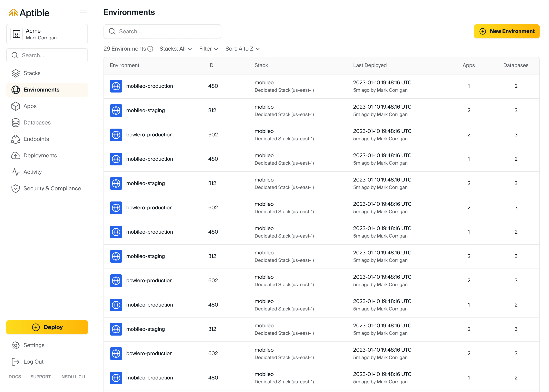Click the Deployments cloud upload icon
The image size is (549, 392).
[16, 155]
